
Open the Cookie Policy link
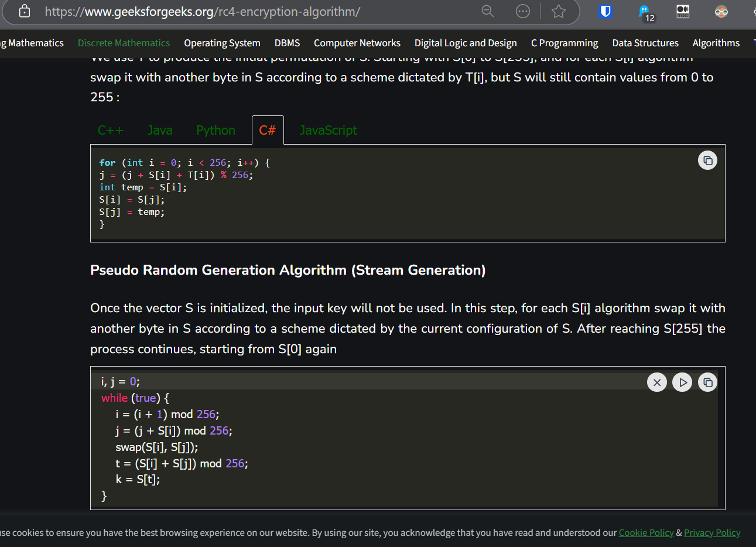[x=646, y=533]
